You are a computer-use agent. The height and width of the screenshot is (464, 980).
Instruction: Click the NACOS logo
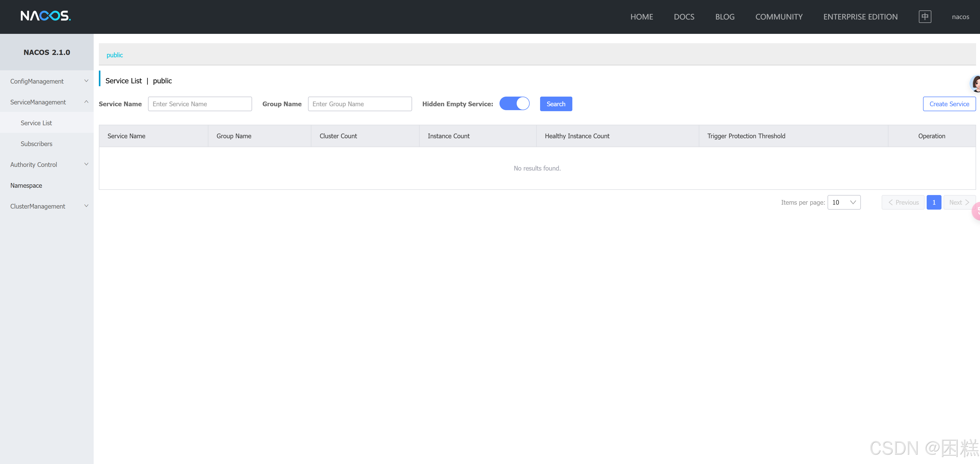(x=45, y=16)
